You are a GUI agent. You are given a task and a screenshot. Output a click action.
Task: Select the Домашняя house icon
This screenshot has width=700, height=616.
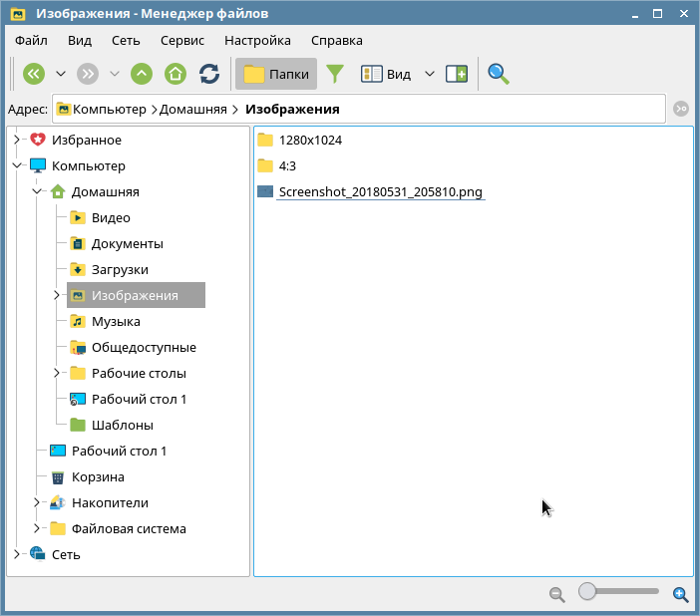click(58, 191)
